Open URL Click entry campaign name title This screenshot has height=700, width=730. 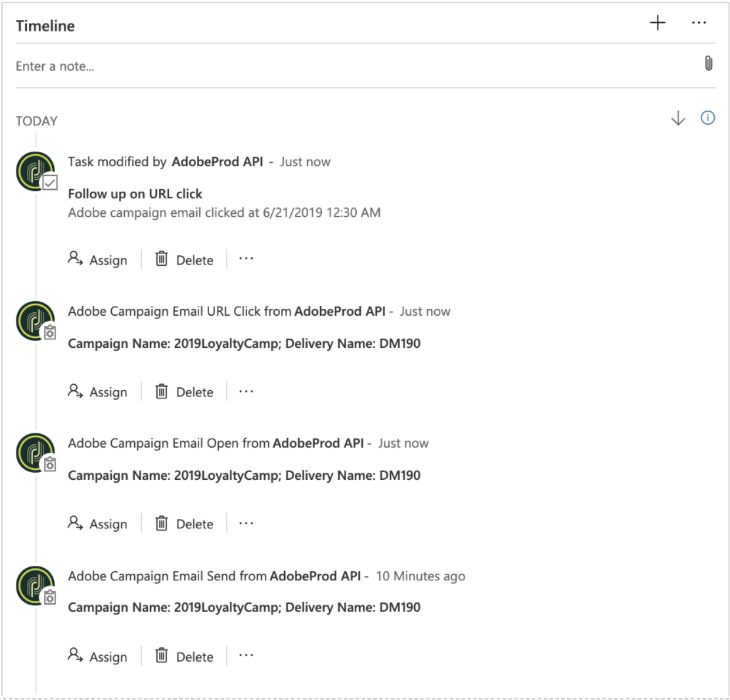tap(244, 344)
